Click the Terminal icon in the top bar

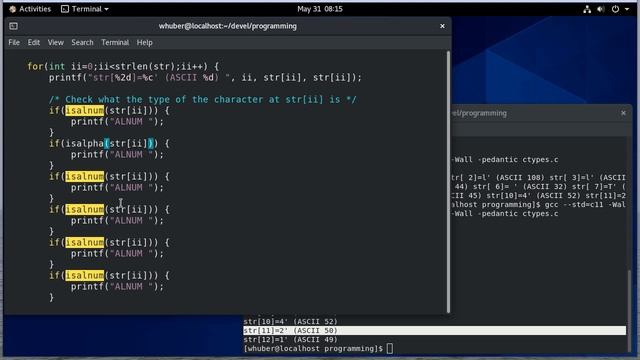(x=65, y=9)
